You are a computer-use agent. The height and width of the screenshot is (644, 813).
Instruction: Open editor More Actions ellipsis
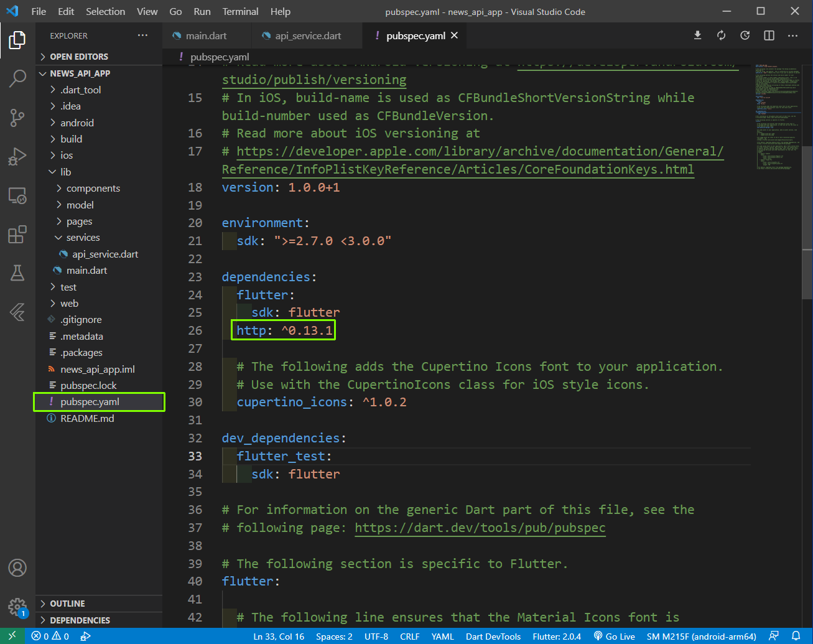click(x=793, y=35)
